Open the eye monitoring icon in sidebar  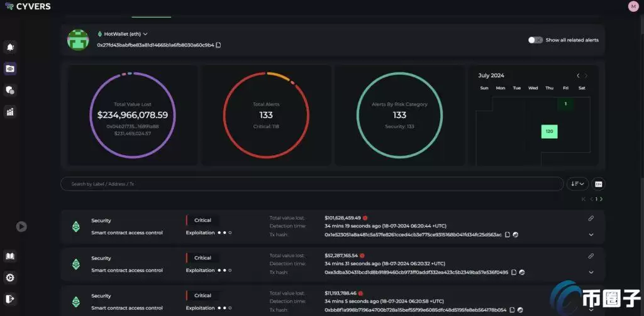10,68
